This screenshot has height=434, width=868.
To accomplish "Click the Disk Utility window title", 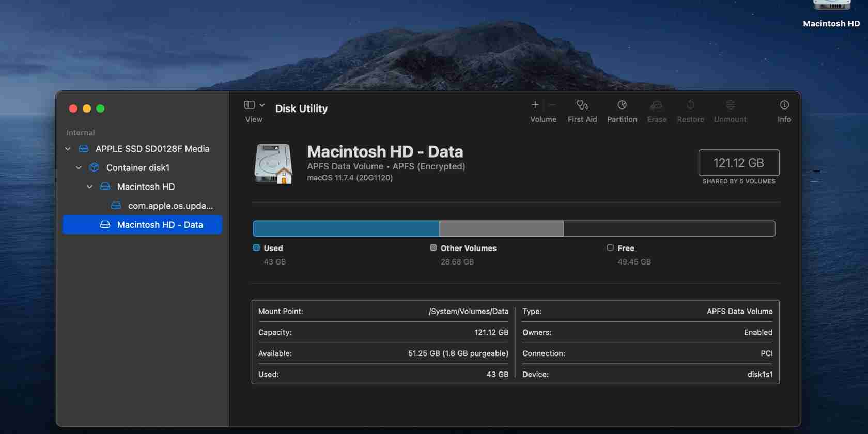I will point(301,109).
